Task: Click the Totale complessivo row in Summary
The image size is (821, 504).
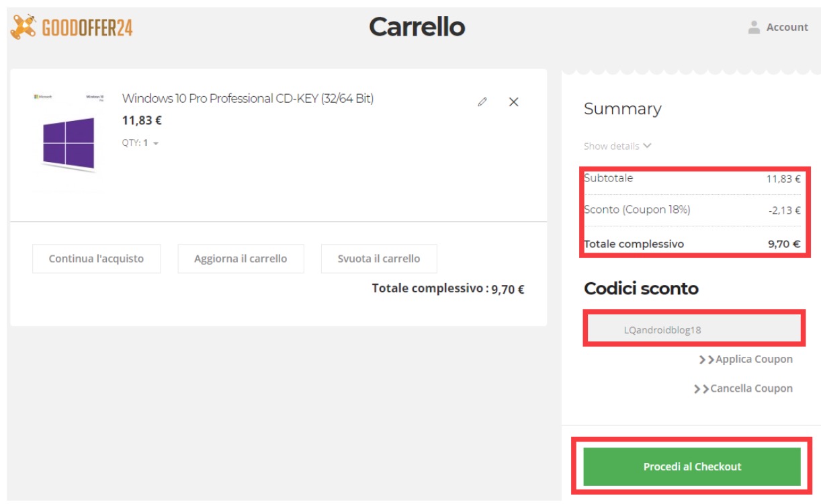Action: click(x=692, y=244)
